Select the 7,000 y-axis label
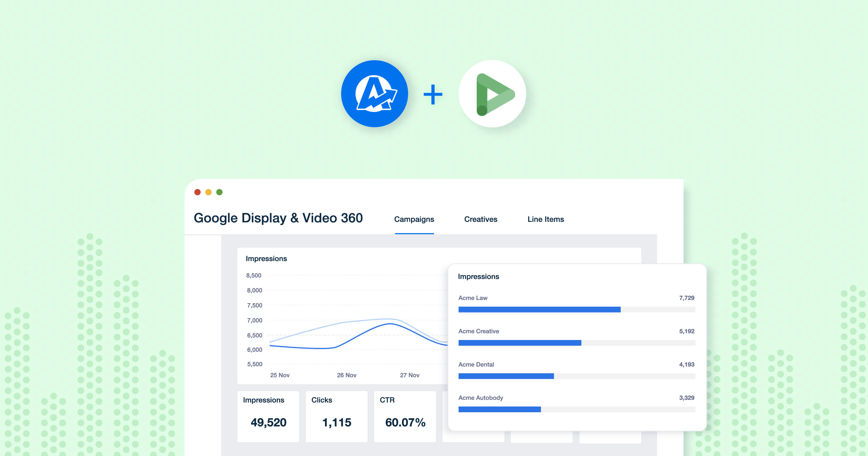The width and height of the screenshot is (868, 456). [x=254, y=320]
